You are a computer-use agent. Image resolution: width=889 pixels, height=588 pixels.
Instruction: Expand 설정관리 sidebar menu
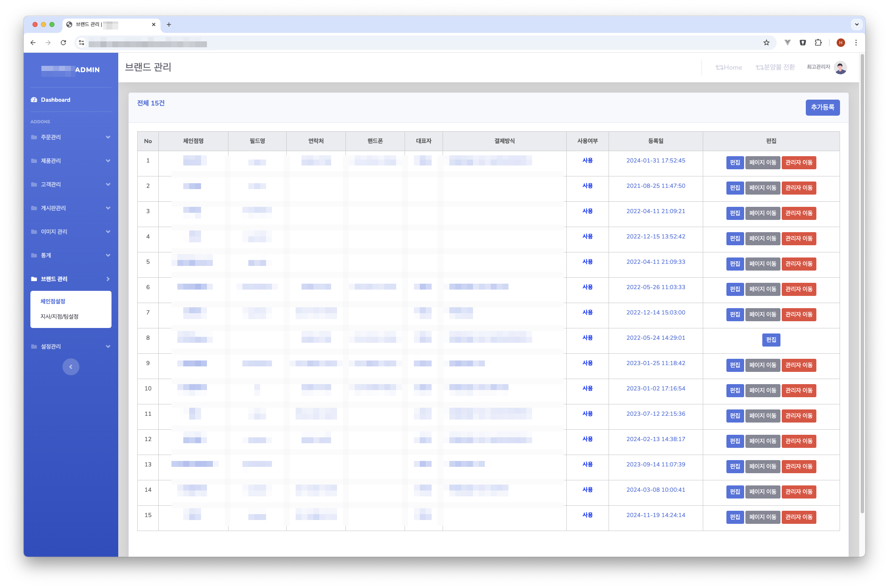tap(71, 347)
